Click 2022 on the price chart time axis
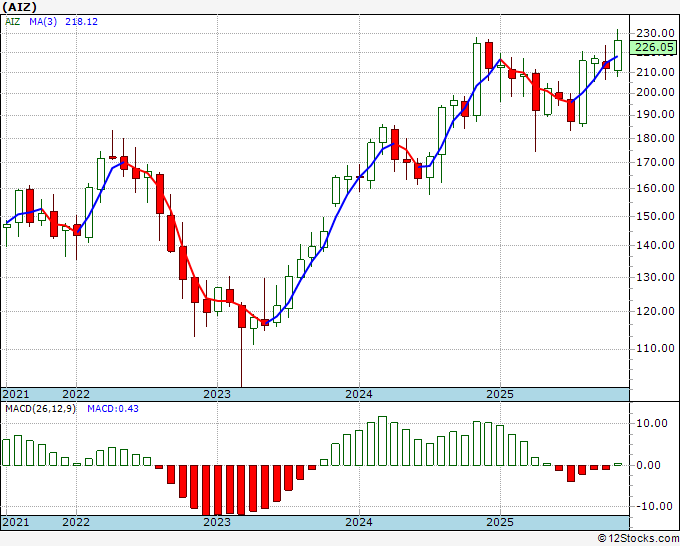Image resolution: width=680 pixels, height=546 pixels. (x=76, y=394)
